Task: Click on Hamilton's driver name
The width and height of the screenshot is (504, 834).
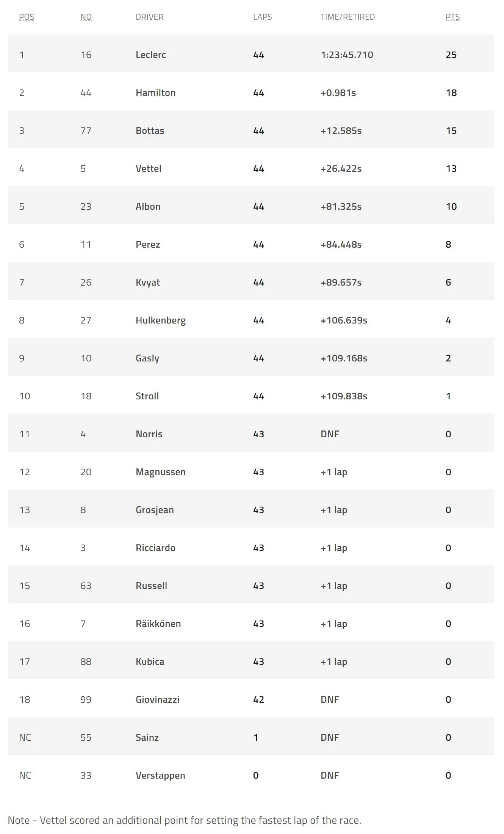Action: [x=155, y=93]
